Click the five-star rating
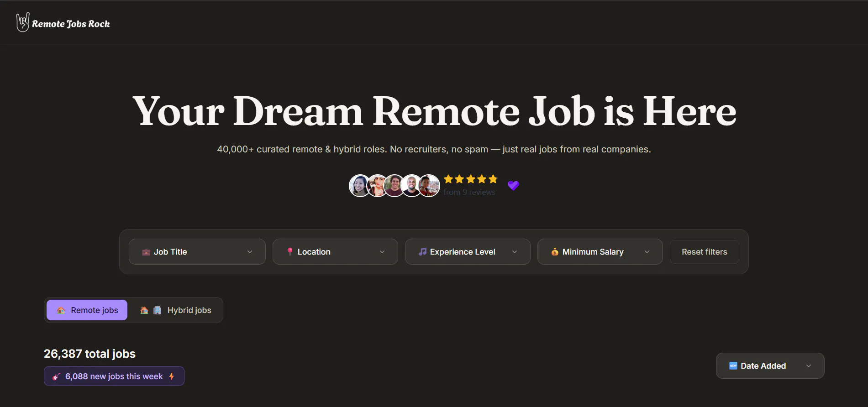Image resolution: width=868 pixels, height=407 pixels. pos(470,179)
